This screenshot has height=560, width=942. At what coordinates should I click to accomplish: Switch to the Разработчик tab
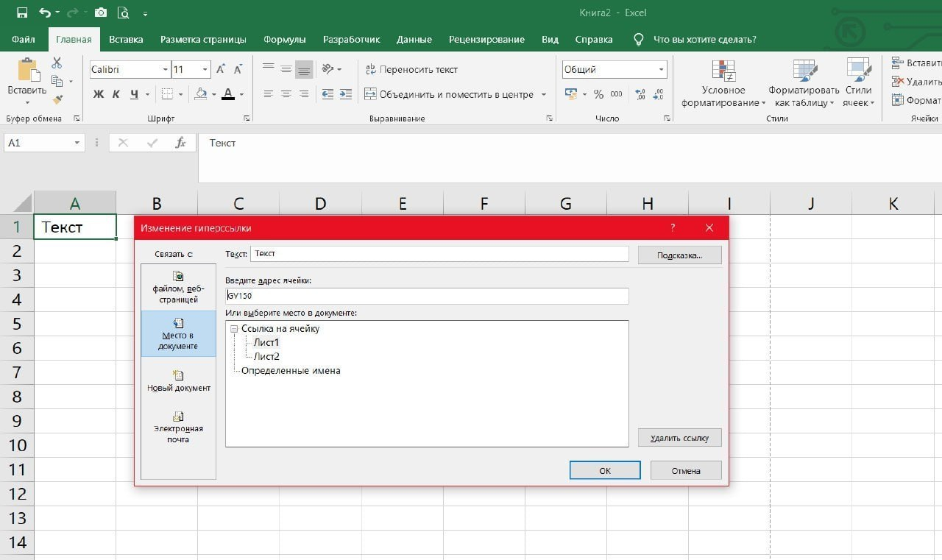[352, 39]
